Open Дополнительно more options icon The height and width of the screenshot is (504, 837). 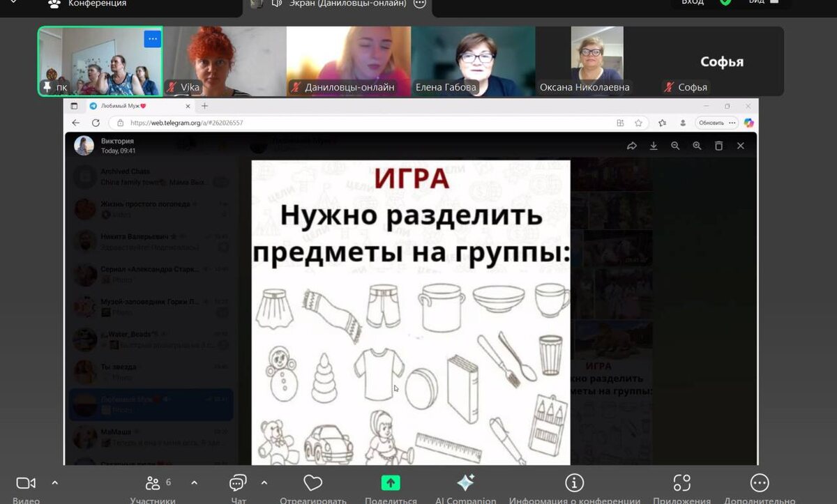point(760,483)
